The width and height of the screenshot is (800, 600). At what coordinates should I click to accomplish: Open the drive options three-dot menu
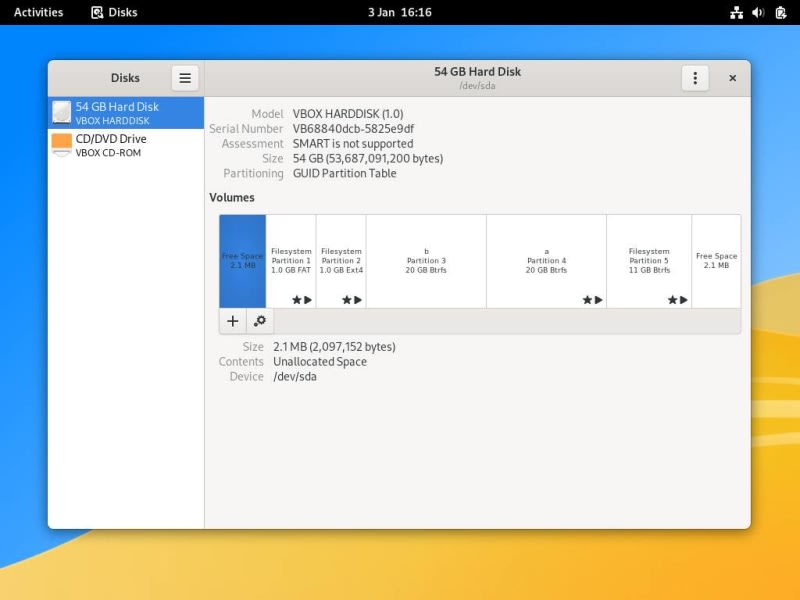point(695,78)
